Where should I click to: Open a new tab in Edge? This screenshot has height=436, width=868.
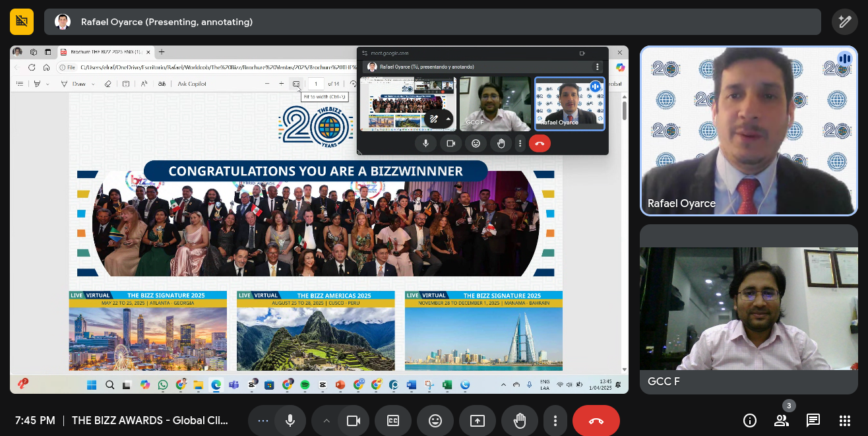click(162, 51)
